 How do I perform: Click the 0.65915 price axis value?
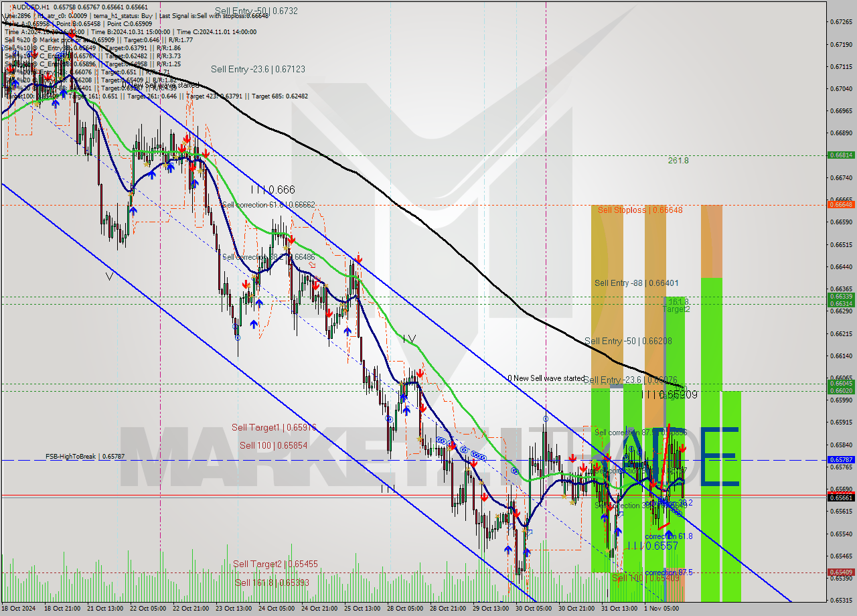tap(840, 422)
